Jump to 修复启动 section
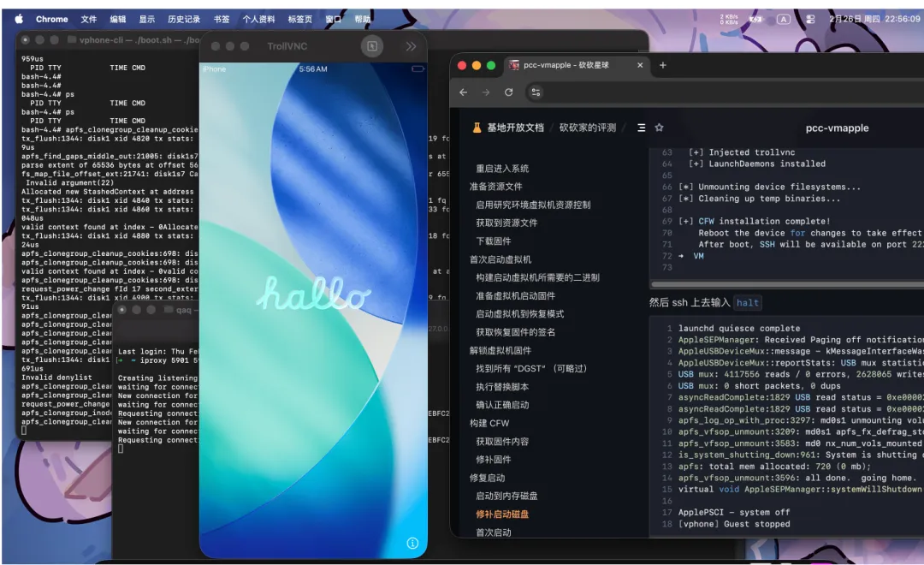The width and height of the screenshot is (924, 565). [x=487, y=478]
